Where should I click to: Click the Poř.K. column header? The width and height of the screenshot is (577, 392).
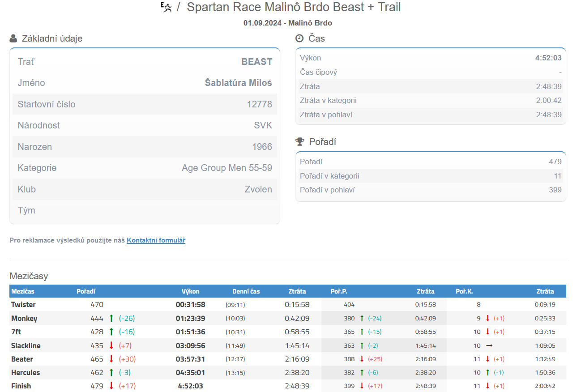(x=464, y=291)
